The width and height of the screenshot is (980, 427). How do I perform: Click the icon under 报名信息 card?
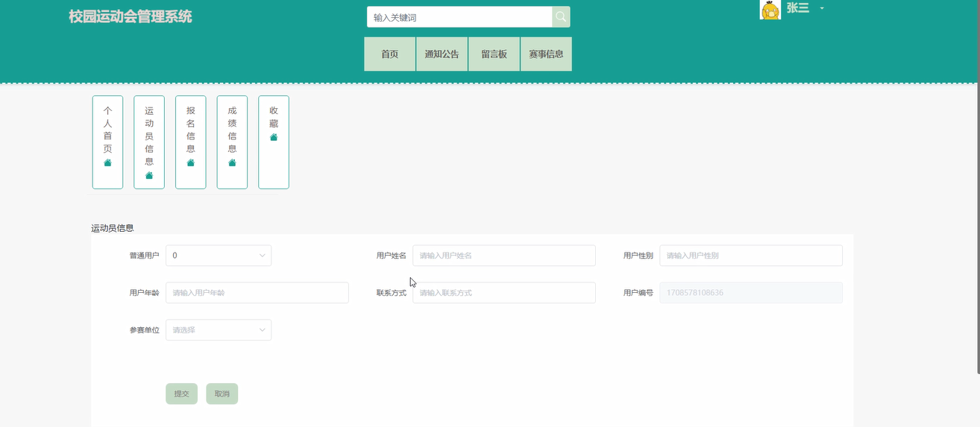(191, 162)
